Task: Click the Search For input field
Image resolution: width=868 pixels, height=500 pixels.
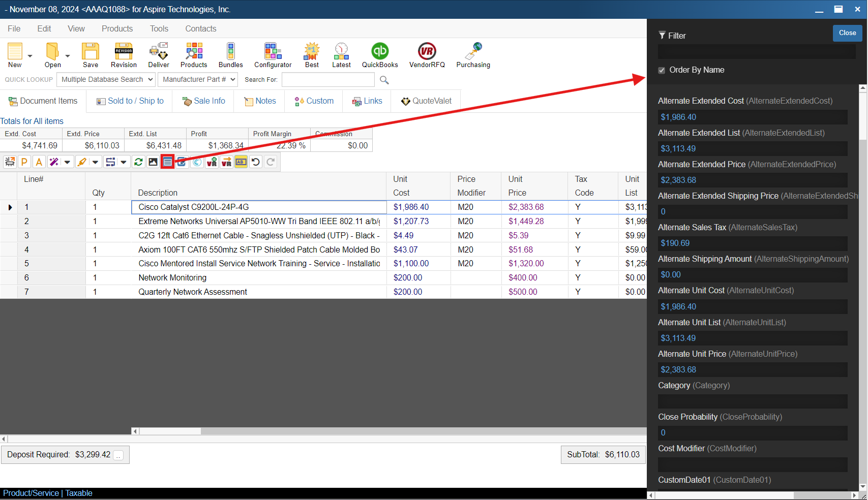Action: tap(328, 80)
